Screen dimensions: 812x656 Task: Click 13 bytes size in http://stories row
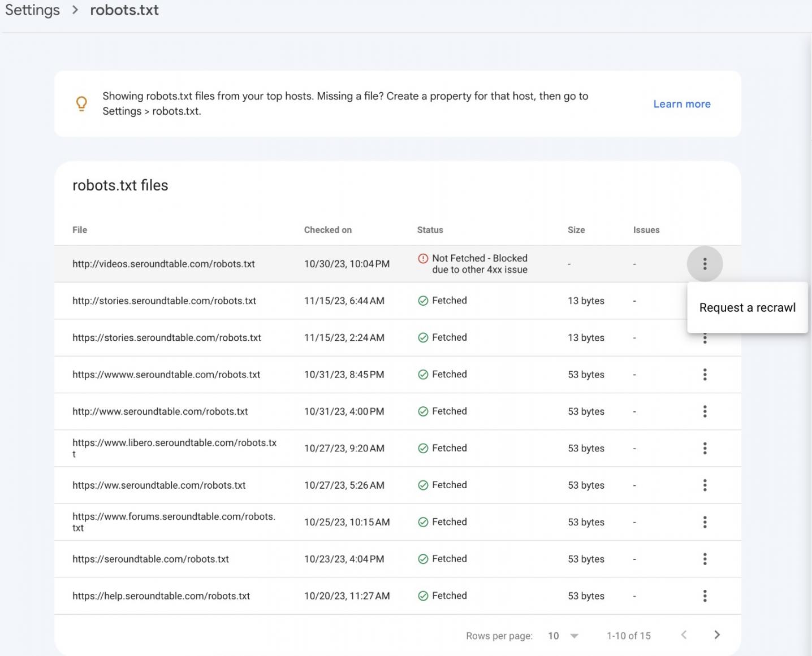[586, 301]
